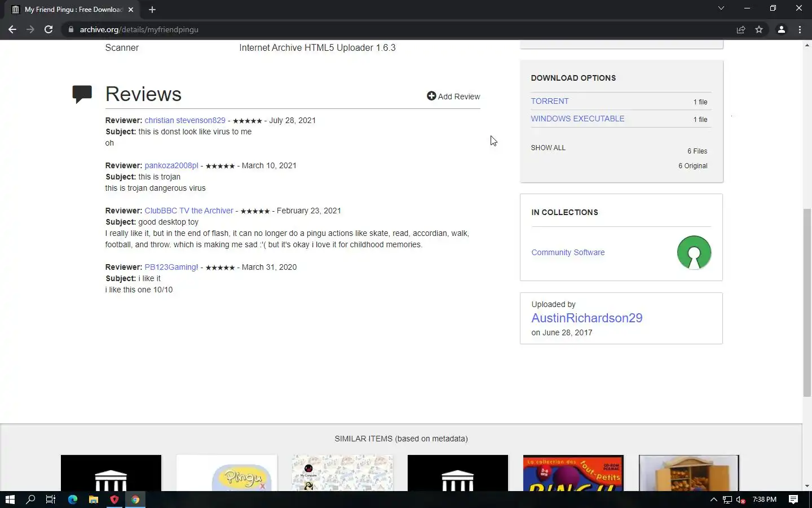Open the Community Software collection link
812x508 pixels.
tap(568, 252)
